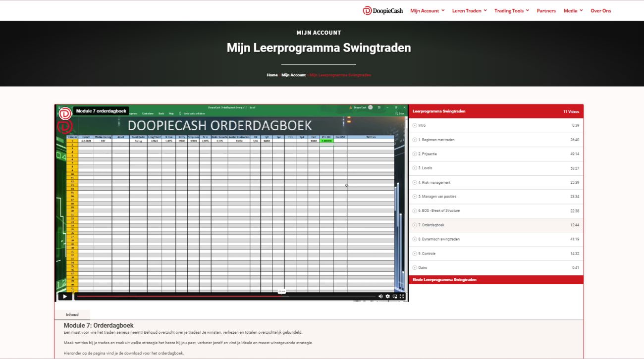
Task: Go to Over Ons page
Action: click(x=601, y=10)
